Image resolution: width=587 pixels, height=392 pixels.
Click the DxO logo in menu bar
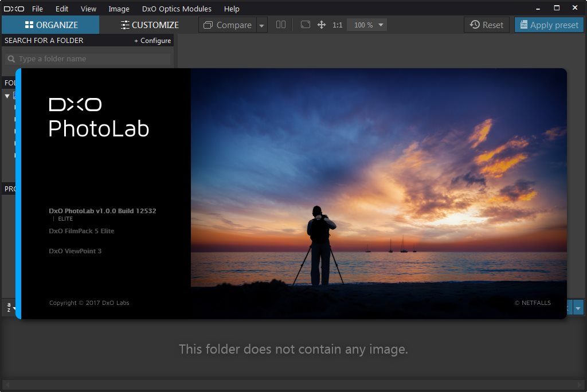(x=14, y=9)
